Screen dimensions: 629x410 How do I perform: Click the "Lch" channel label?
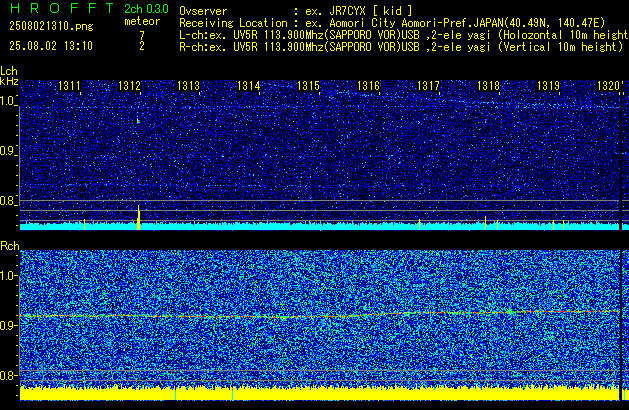(9, 71)
